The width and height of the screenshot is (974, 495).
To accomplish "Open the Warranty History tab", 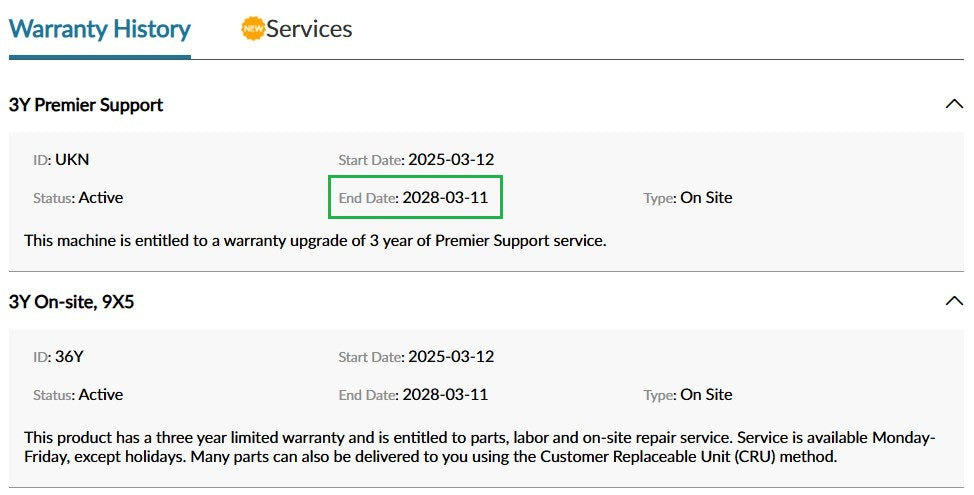I will coord(99,29).
